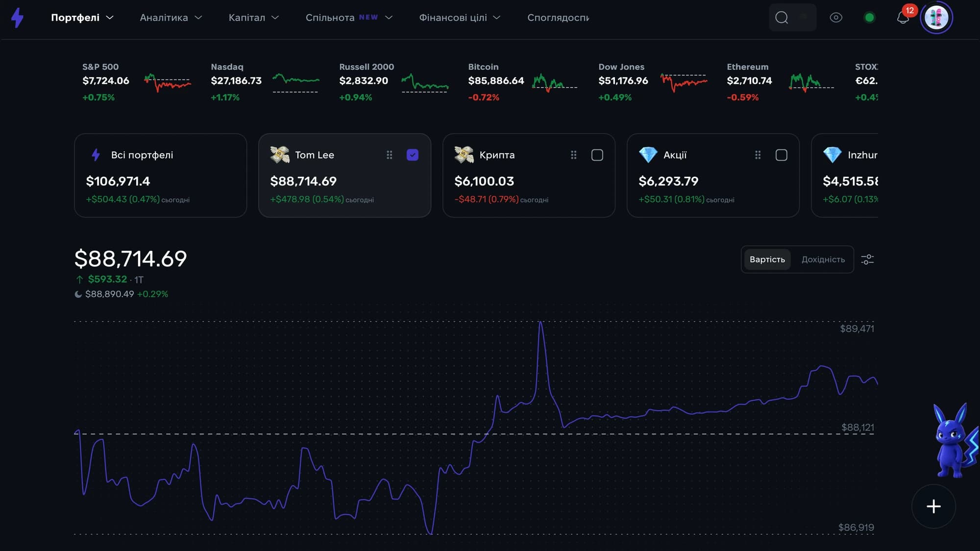Click the lightning bolt app logo
This screenshot has height=551, width=980.
[18, 18]
